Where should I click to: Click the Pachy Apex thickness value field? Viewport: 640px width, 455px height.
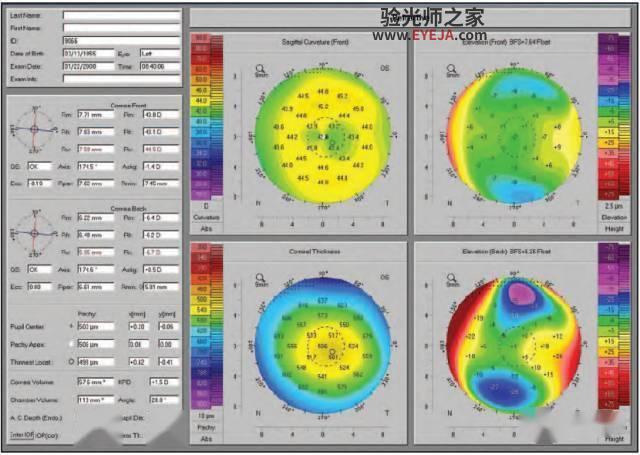[96, 344]
